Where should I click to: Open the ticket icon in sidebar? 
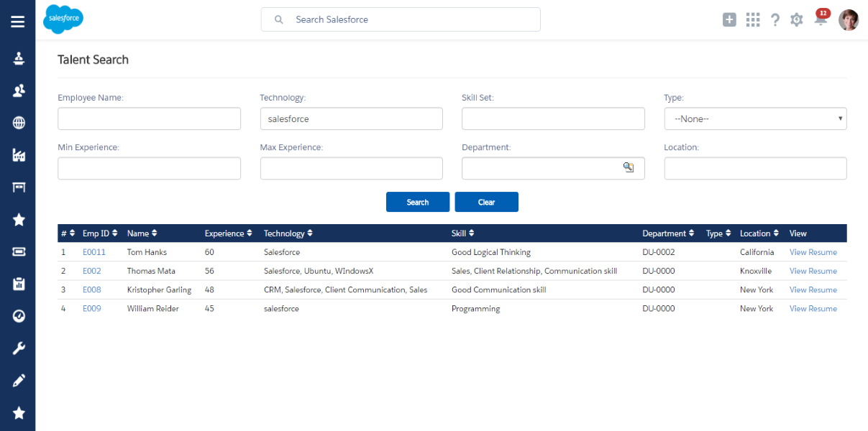pos(19,251)
